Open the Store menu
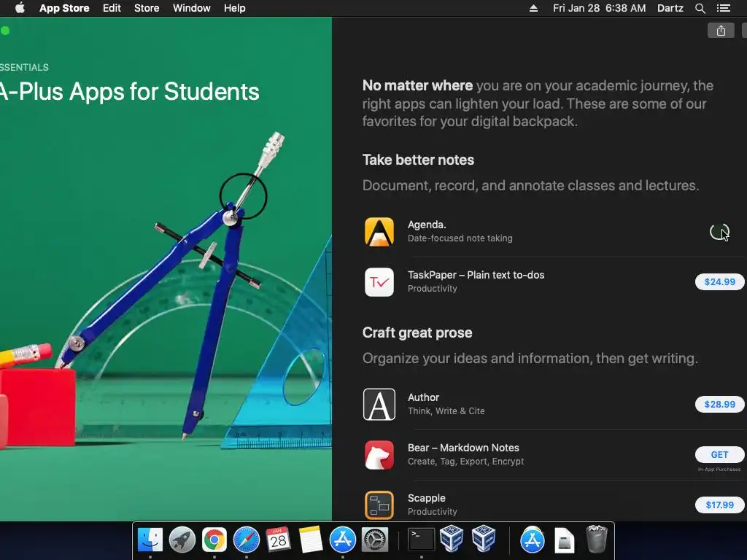747x560 pixels. pyautogui.click(x=147, y=8)
